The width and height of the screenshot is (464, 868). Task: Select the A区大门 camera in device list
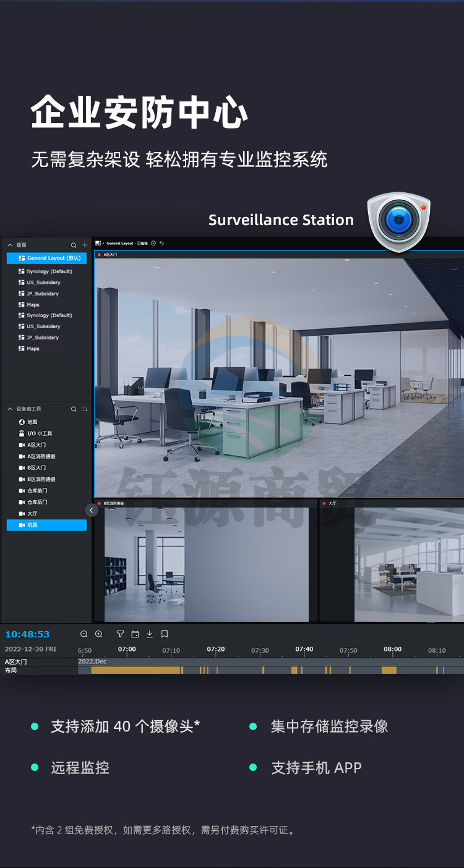(37, 445)
